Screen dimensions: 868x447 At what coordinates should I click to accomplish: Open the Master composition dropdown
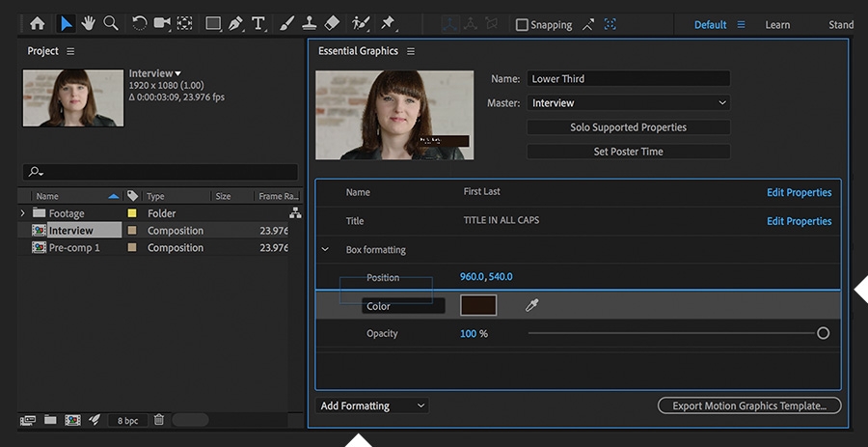click(628, 103)
